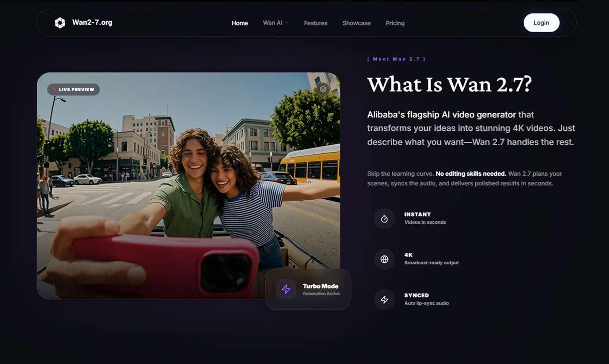This screenshot has width=609, height=364.
Task: Click the purple Turbo Mode lightning icon
Action: click(286, 289)
